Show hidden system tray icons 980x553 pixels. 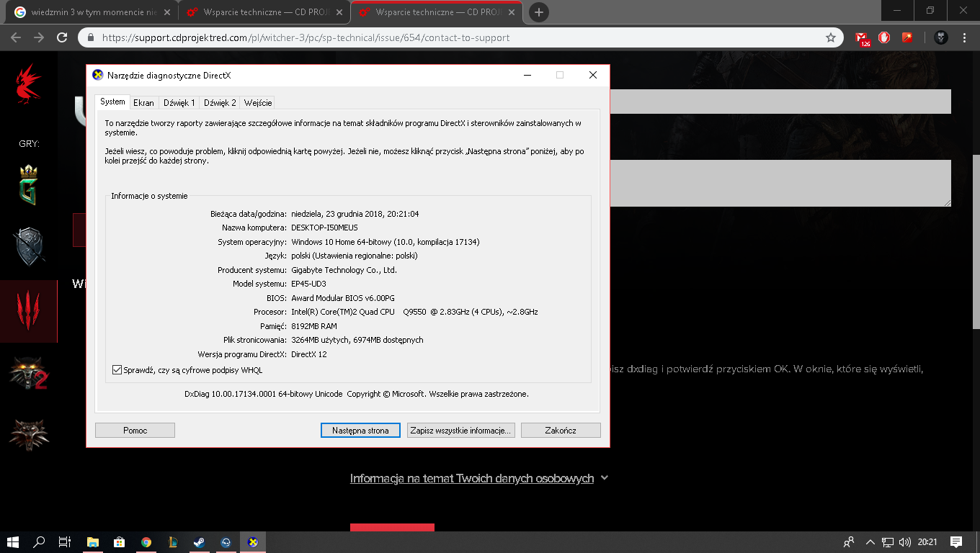click(870, 542)
